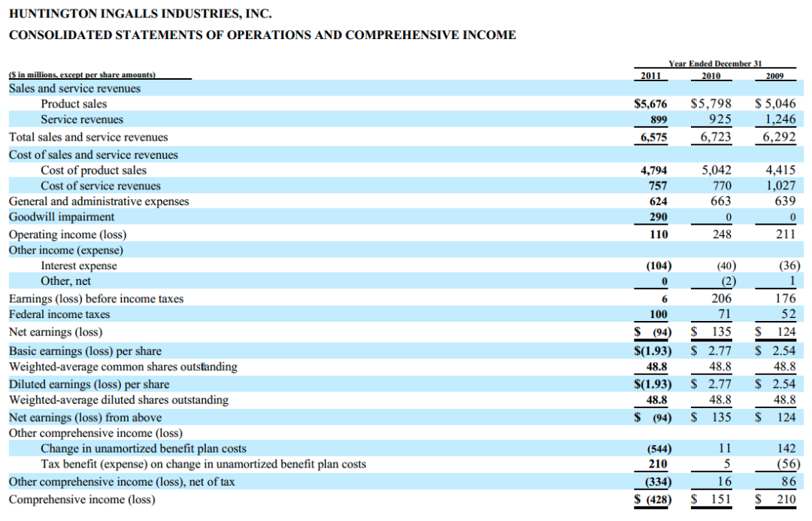The image size is (812, 521).
Task: Select the 2011 Comprehensive loss value "$ (428)"
Action: pos(653,499)
